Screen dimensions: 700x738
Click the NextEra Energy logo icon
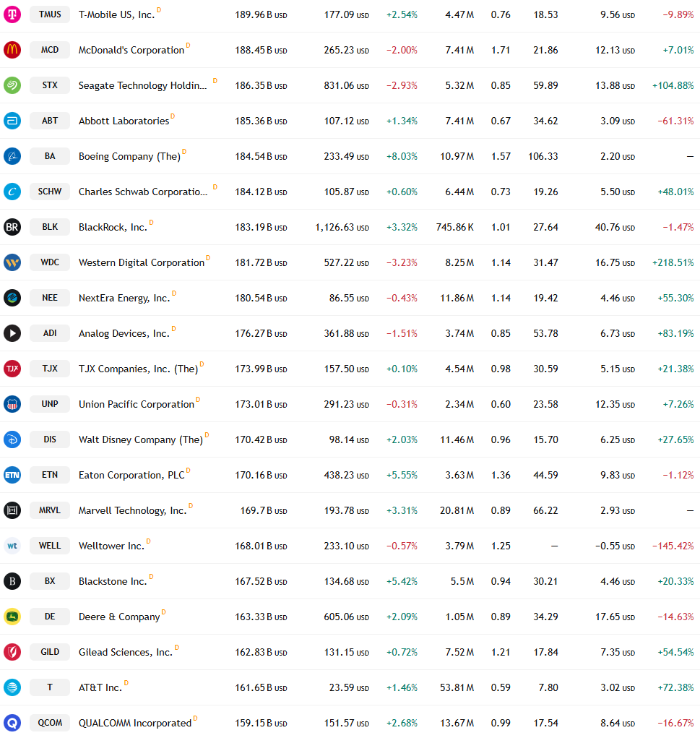pos(12,298)
